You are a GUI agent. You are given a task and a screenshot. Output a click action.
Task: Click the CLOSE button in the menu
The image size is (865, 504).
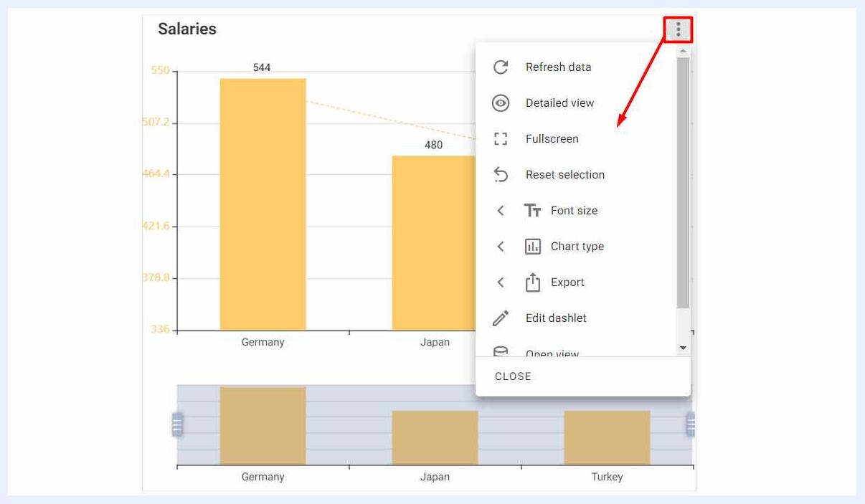[x=513, y=376]
